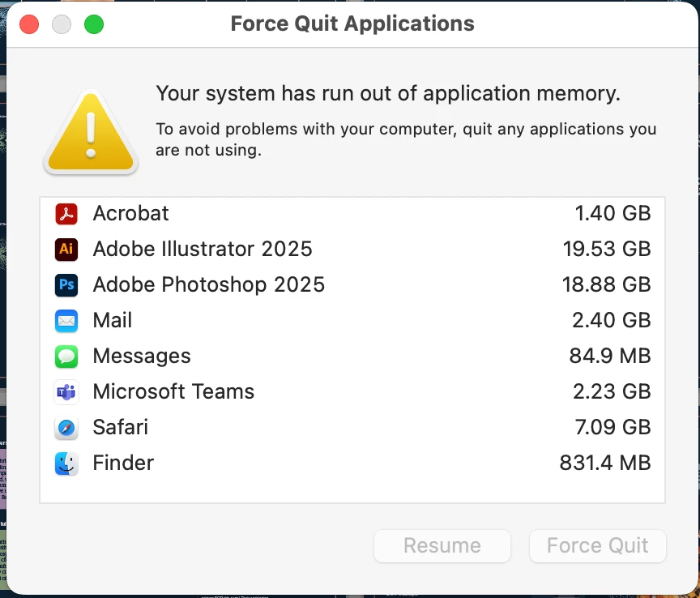Click the green Messages bubble icon
Viewport: 700px width, 598px height.
coord(66,357)
